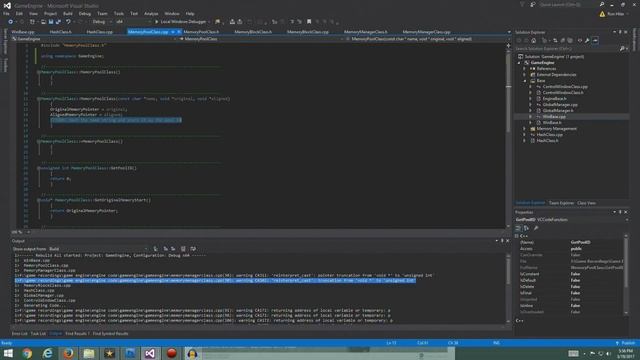Open the Edit menu

19,13
